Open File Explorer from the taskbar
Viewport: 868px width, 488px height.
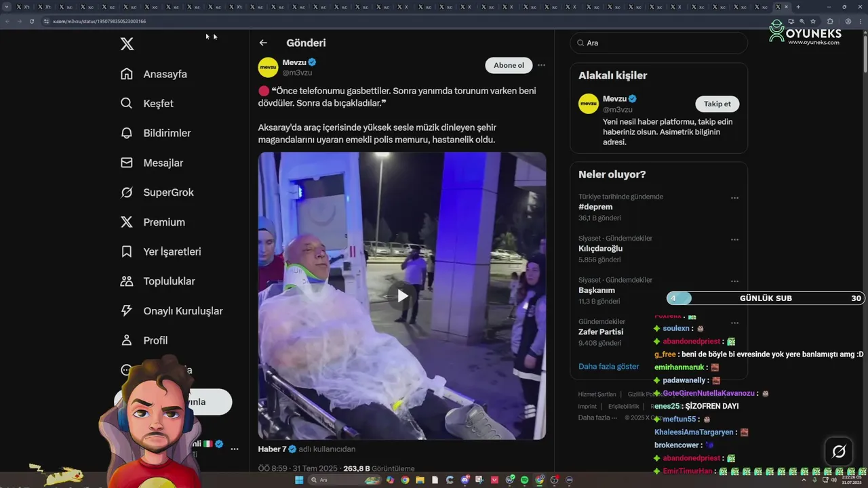(x=420, y=480)
